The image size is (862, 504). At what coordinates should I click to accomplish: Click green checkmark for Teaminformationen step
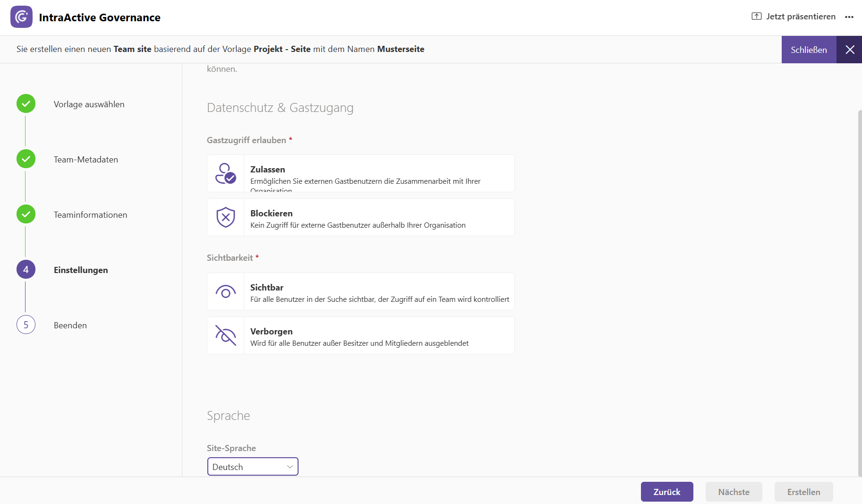[26, 214]
